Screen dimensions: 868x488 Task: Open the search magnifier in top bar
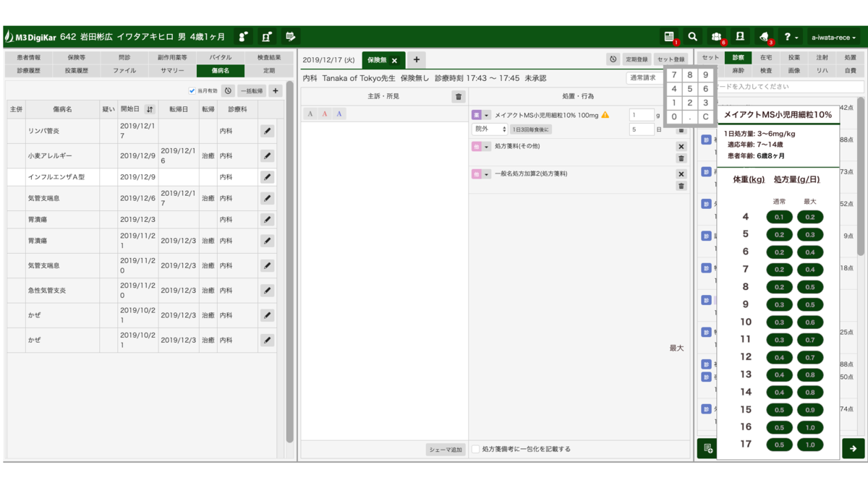click(693, 37)
